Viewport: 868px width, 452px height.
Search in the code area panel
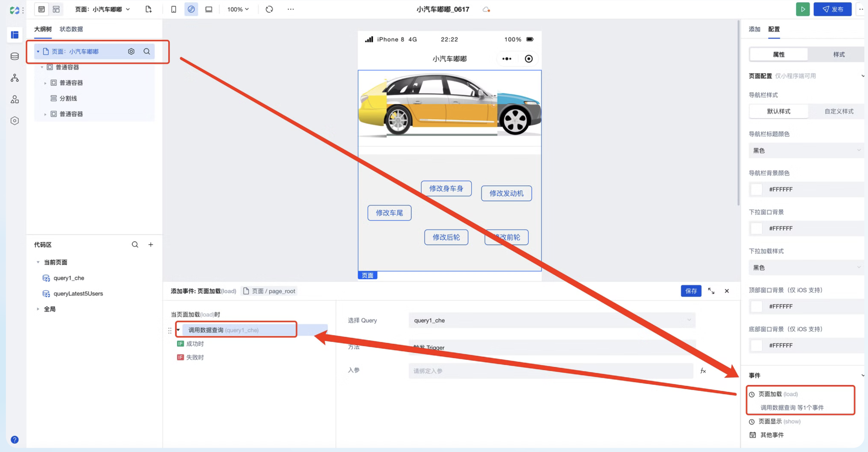pyautogui.click(x=135, y=244)
